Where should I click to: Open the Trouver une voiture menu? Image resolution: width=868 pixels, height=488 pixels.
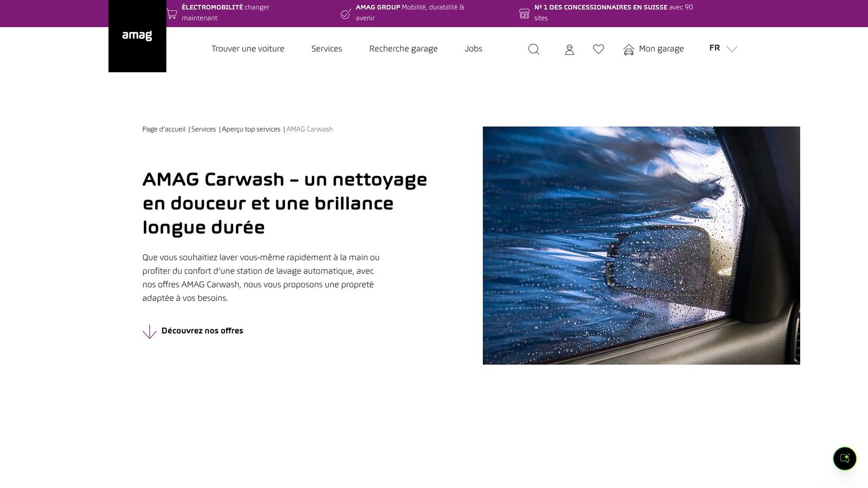click(x=247, y=49)
